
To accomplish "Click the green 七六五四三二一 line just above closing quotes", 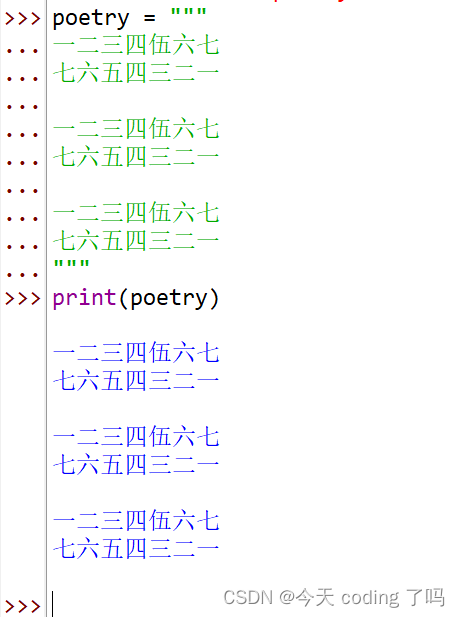I will tap(136, 240).
